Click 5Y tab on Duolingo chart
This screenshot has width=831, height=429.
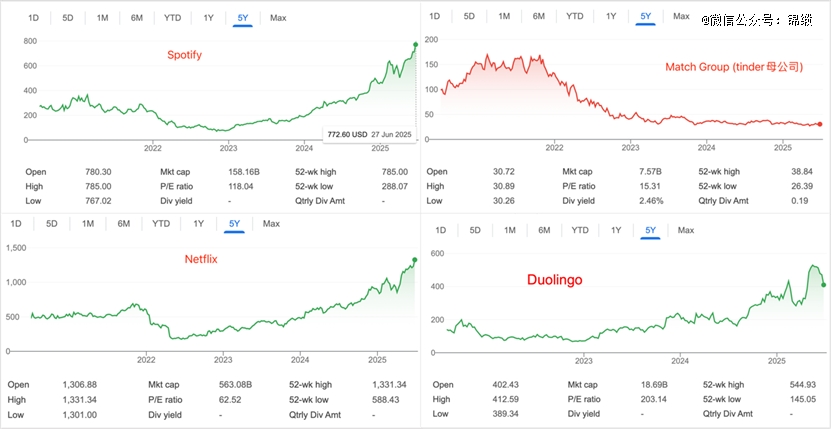click(x=650, y=230)
